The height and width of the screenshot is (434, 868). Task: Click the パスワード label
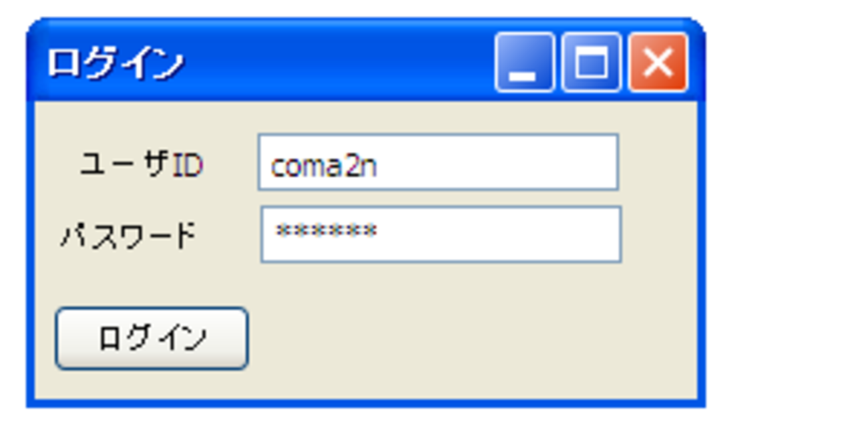pyautogui.click(x=128, y=236)
